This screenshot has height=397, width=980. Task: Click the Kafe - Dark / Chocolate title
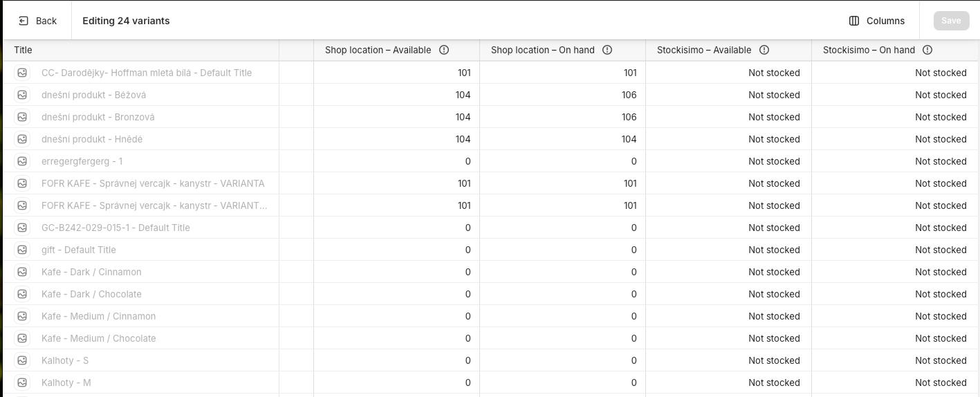(x=91, y=294)
